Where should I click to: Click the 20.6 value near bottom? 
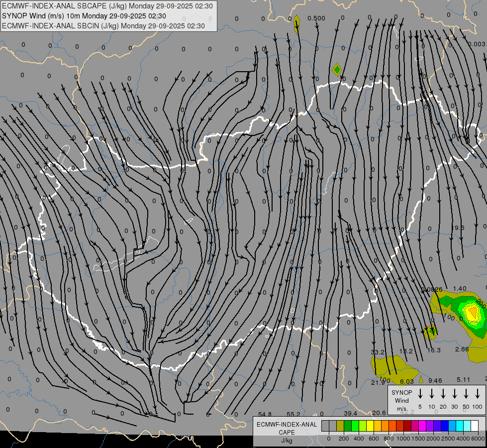tap(379, 413)
